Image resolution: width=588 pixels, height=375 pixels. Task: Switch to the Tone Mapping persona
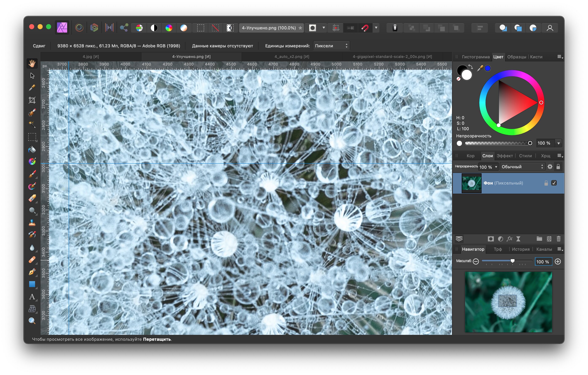coord(109,28)
